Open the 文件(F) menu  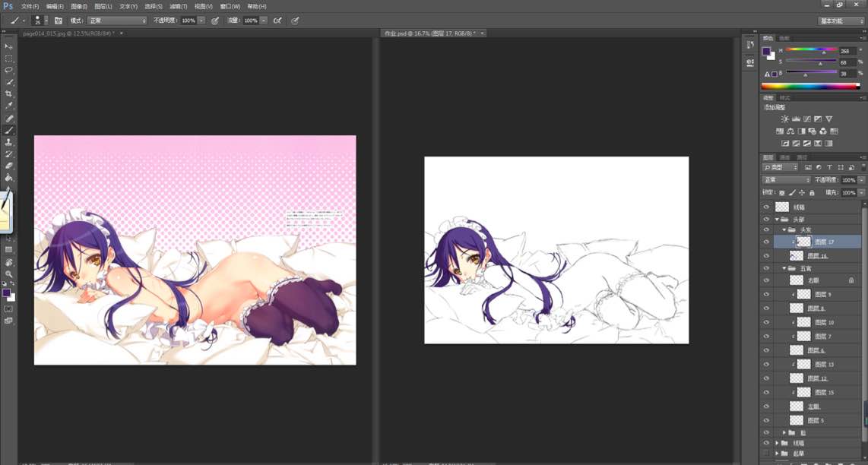tap(30, 6)
